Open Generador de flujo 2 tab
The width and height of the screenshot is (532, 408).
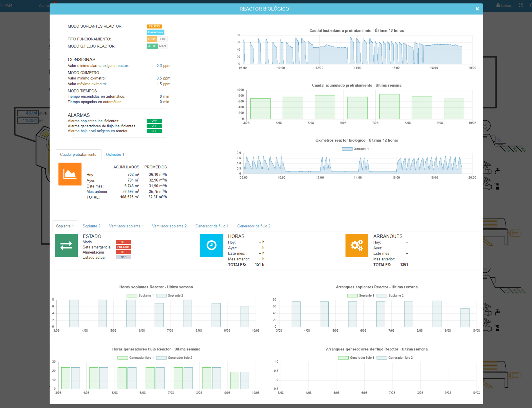click(254, 226)
